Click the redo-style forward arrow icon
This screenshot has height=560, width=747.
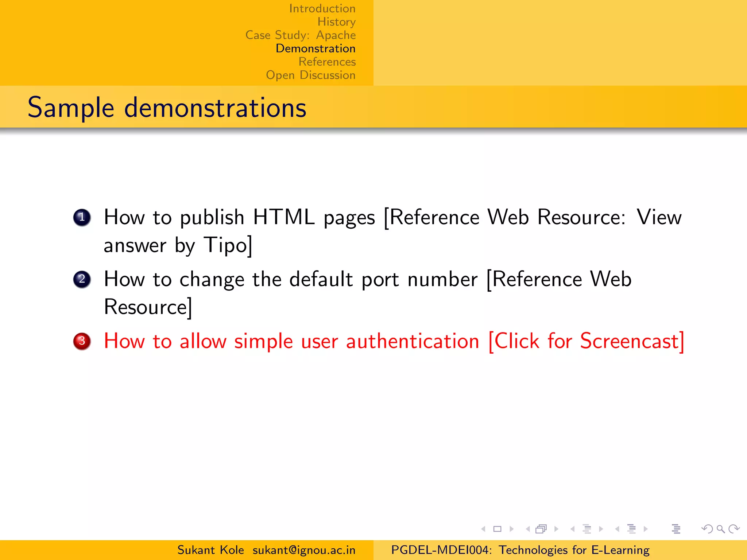(734, 529)
